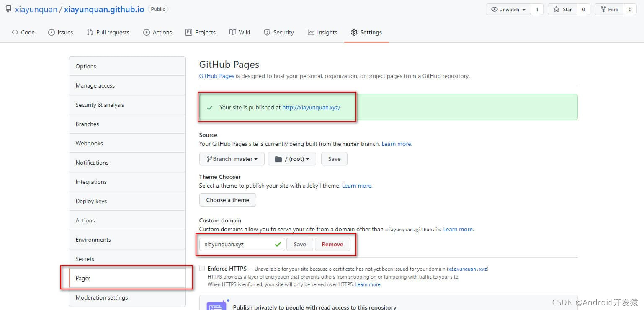The height and width of the screenshot is (310, 644).
Task: Click Learn more link under Enforce HTTPS
Action: click(x=368, y=284)
